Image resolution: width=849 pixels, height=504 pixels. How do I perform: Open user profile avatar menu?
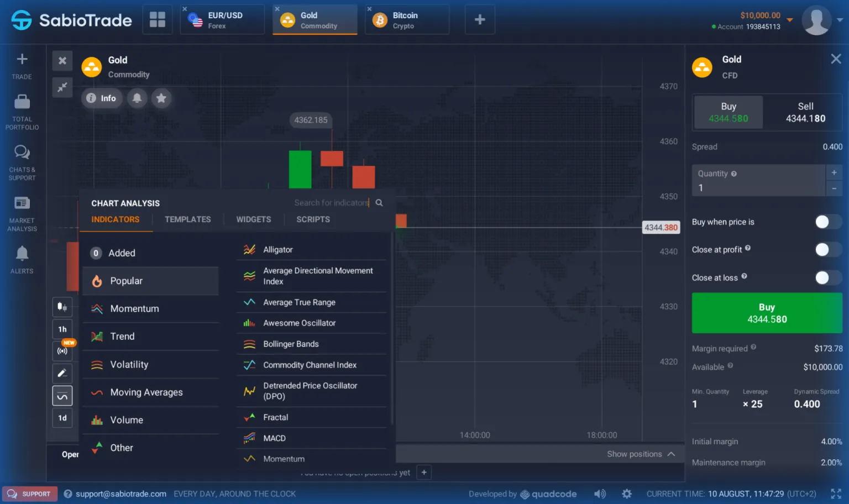[x=816, y=20]
